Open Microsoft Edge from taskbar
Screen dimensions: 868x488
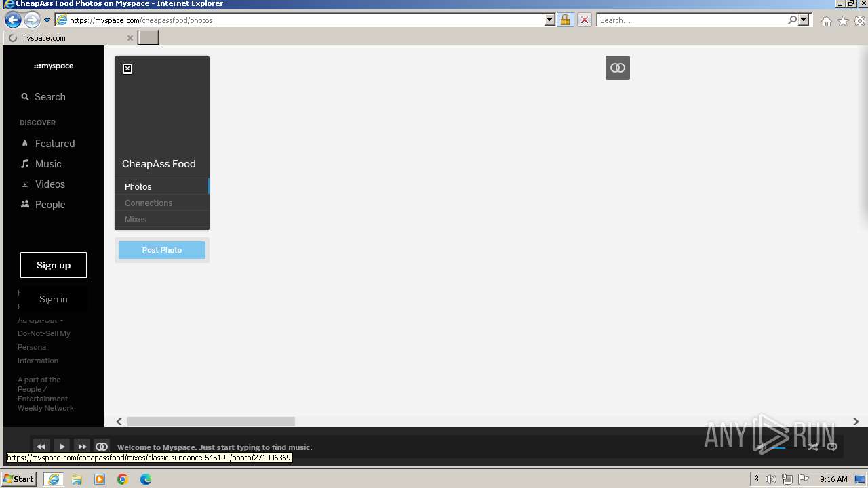[146, 479]
